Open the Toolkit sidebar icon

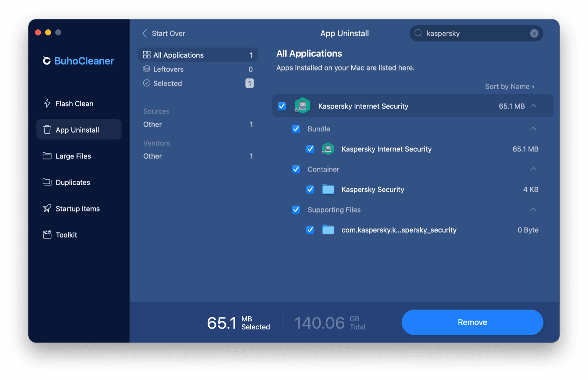point(47,235)
